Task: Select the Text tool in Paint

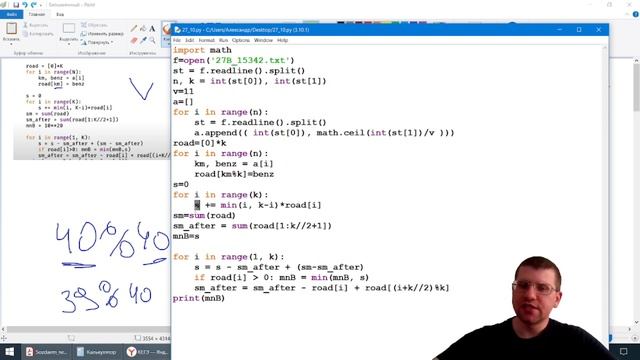Action: 152,28
